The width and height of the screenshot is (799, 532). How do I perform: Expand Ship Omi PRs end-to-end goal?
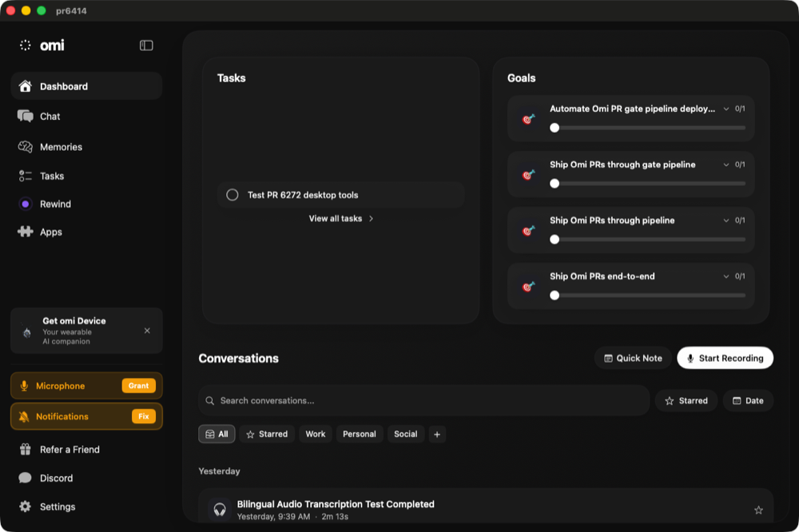(726, 276)
